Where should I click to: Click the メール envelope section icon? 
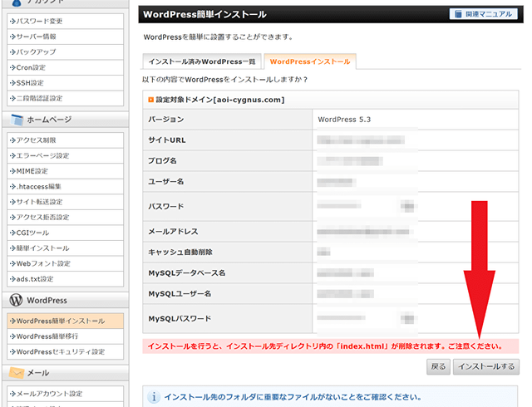click(17, 373)
